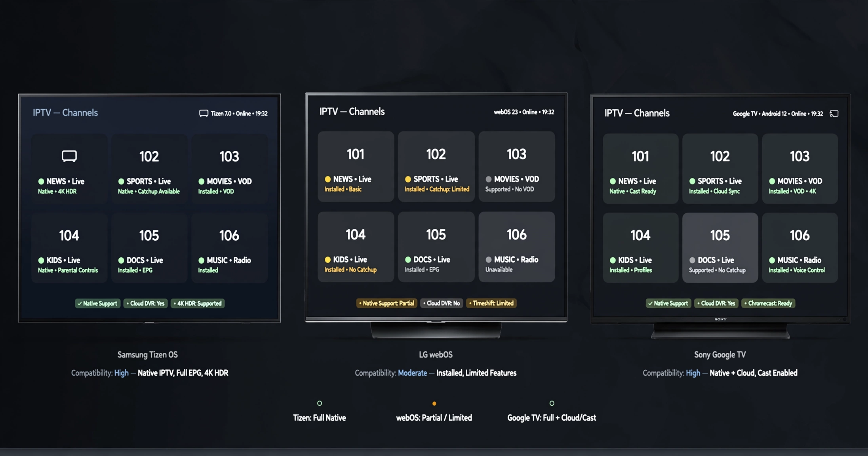Click the Cloud DVR: No badge
The height and width of the screenshot is (456, 868).
tap(442, 303)
